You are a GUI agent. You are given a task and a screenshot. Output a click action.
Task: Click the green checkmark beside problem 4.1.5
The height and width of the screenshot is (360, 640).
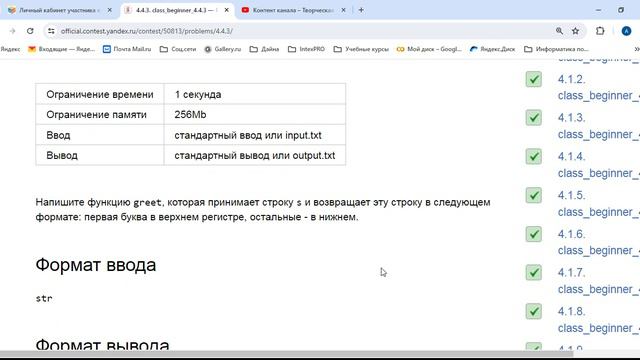pyautogui.click(x=533, y=195)
